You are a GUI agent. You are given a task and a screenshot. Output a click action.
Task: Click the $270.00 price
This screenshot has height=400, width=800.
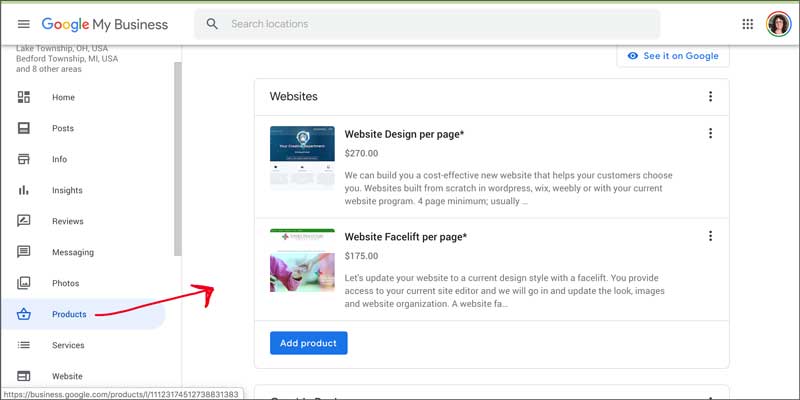pyautogui.click(x=361, y=154)
